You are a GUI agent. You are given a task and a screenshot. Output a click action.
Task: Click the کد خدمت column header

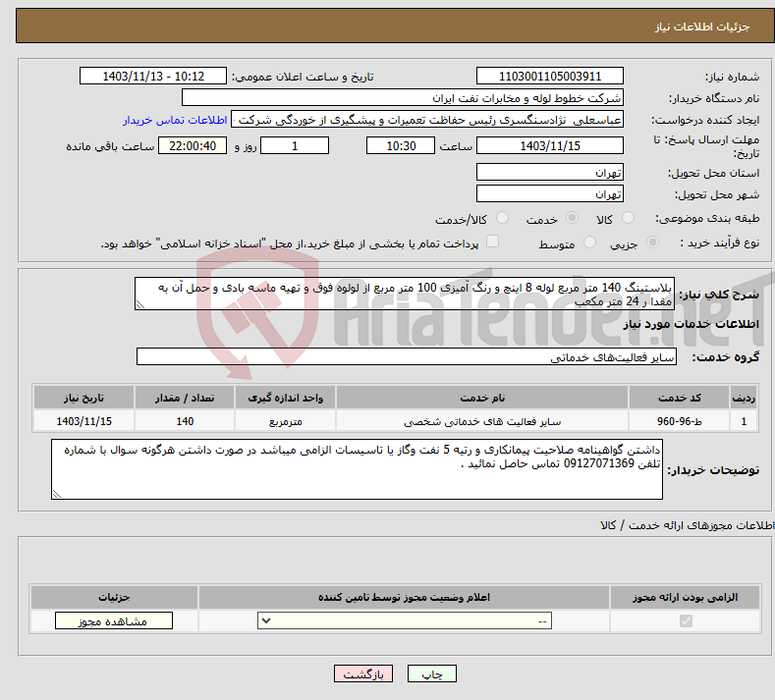click(x=680, y=398)
